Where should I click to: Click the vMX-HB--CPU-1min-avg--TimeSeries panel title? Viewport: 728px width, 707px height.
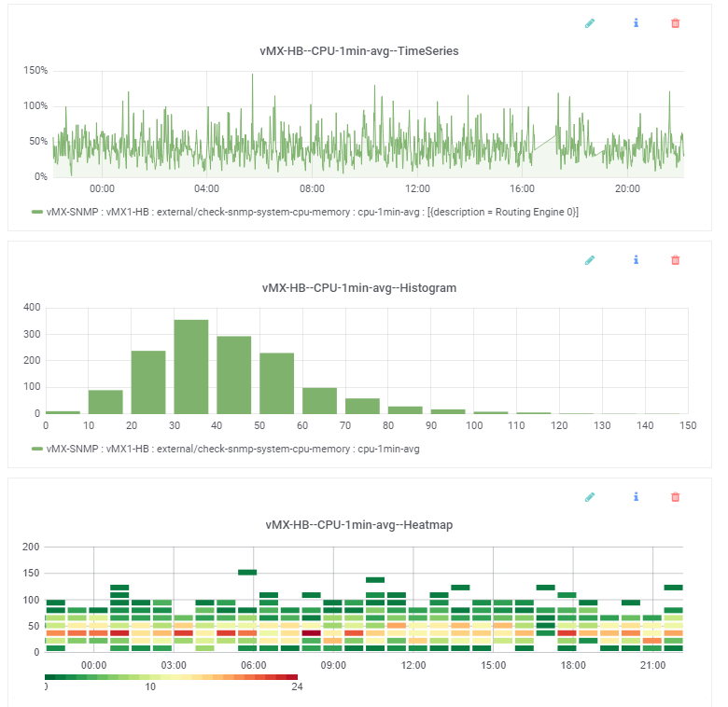pyautogui.click(x=359, y=51)
